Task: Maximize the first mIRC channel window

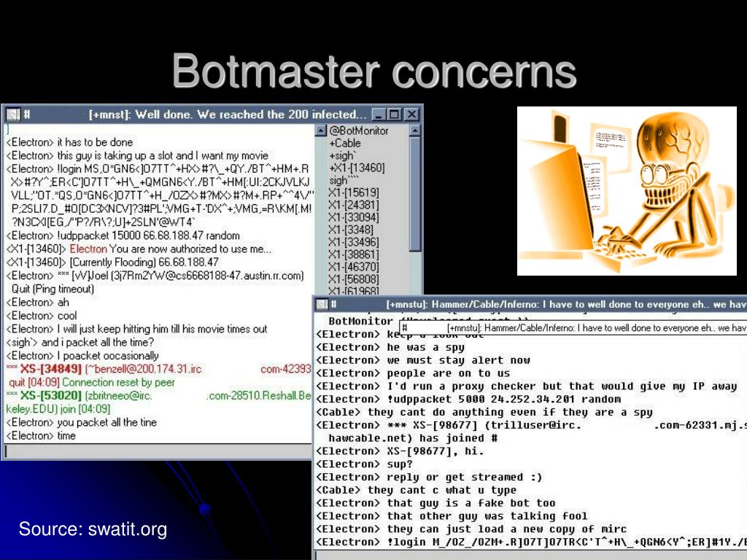Action: pyautogui.click(x=395, y=114)
